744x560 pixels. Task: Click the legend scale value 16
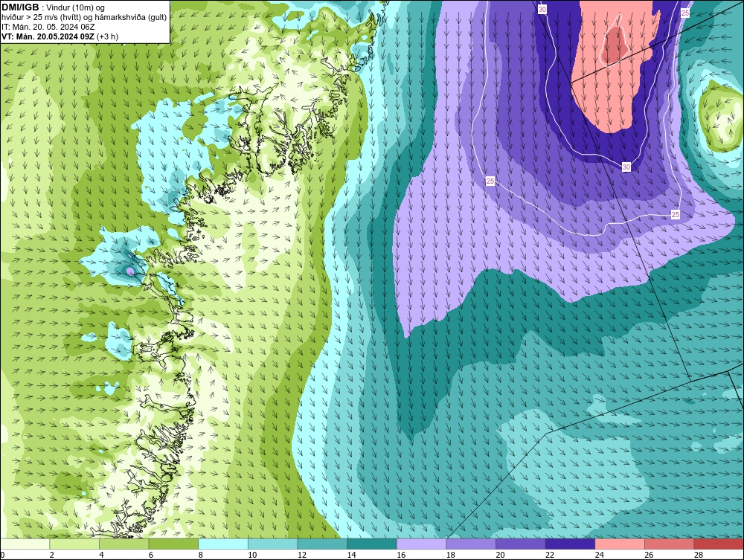pyautogui.click(x=401, y=555)
